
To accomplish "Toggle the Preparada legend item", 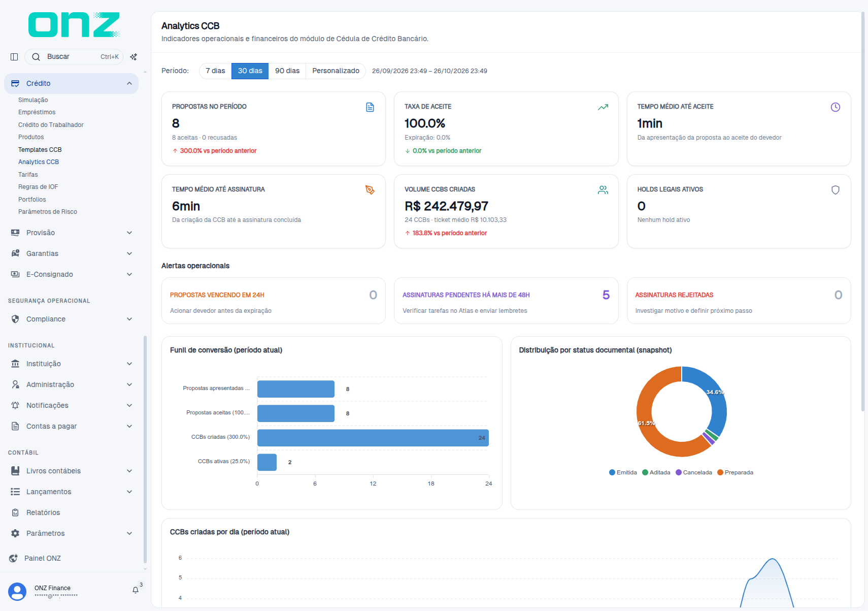I will [735, 472].
